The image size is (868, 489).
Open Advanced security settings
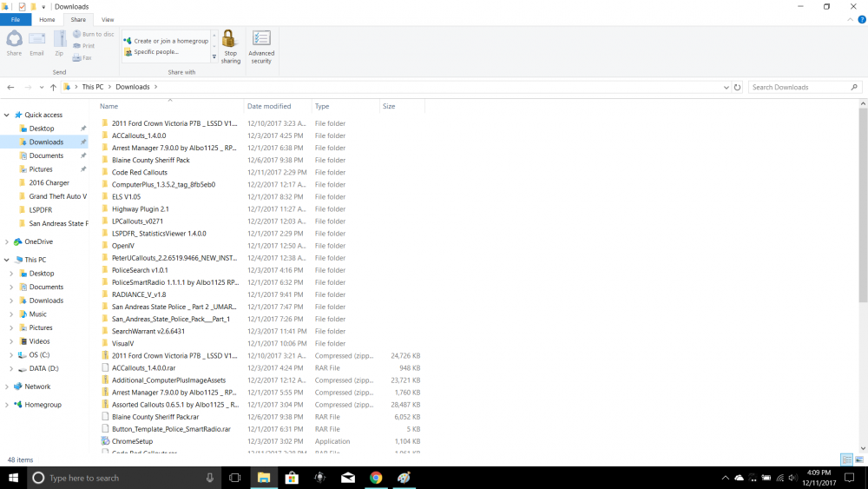coord(261,47)
